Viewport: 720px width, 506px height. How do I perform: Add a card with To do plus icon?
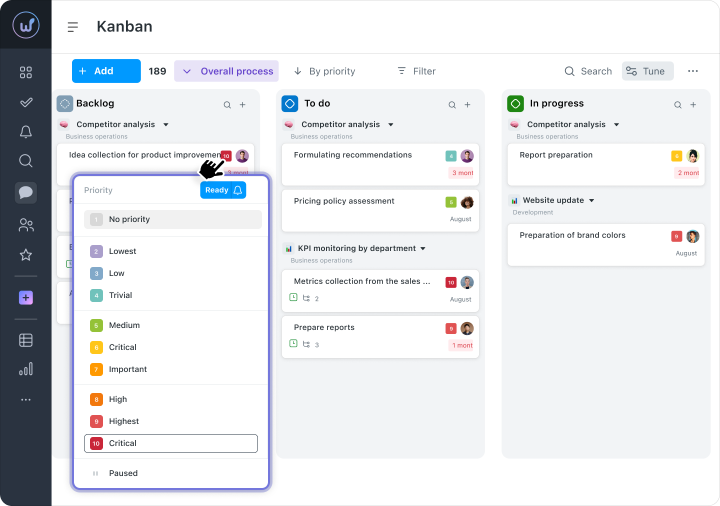tap(467, 104)
